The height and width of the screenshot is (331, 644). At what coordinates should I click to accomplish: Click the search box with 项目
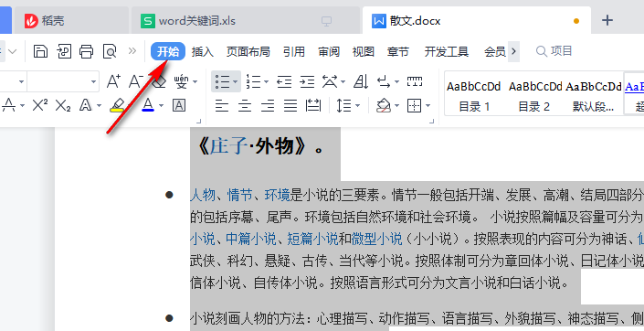click(554, 51)
